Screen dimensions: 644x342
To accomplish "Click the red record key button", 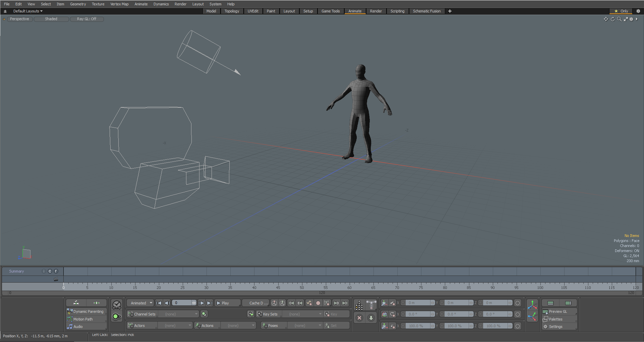I will pyautogui.click(x=318, y=303).
